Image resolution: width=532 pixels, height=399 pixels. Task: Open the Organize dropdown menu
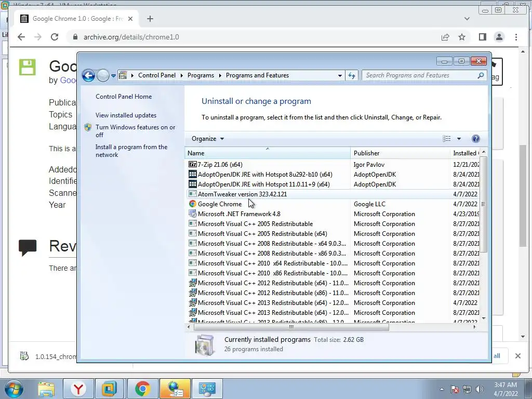pos(208,138)
